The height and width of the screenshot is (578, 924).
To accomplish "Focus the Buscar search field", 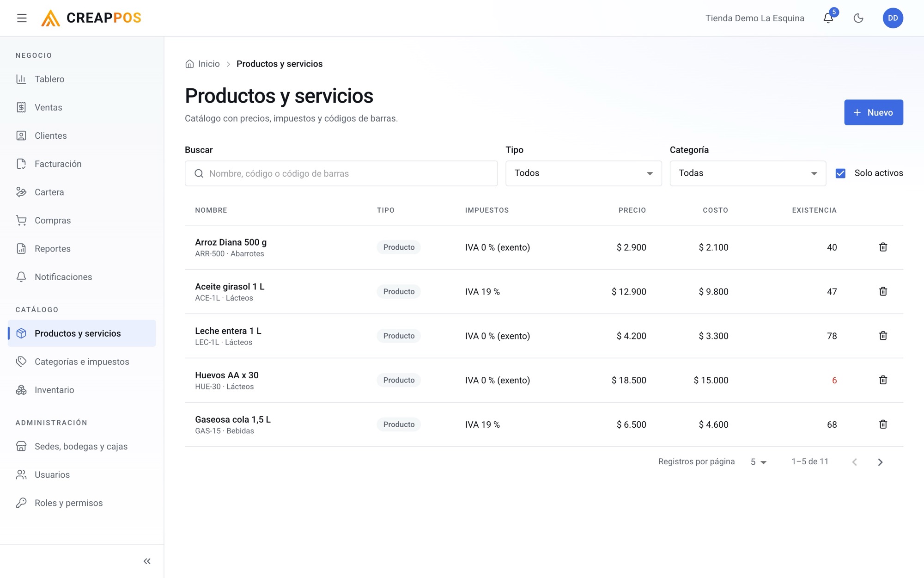I will tap(341, 173).
